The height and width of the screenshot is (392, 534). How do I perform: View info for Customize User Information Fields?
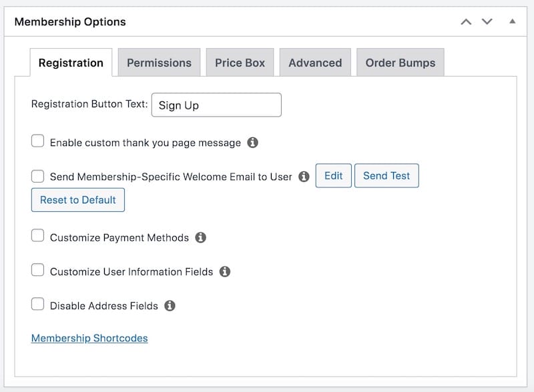click(x=226, y=272)
